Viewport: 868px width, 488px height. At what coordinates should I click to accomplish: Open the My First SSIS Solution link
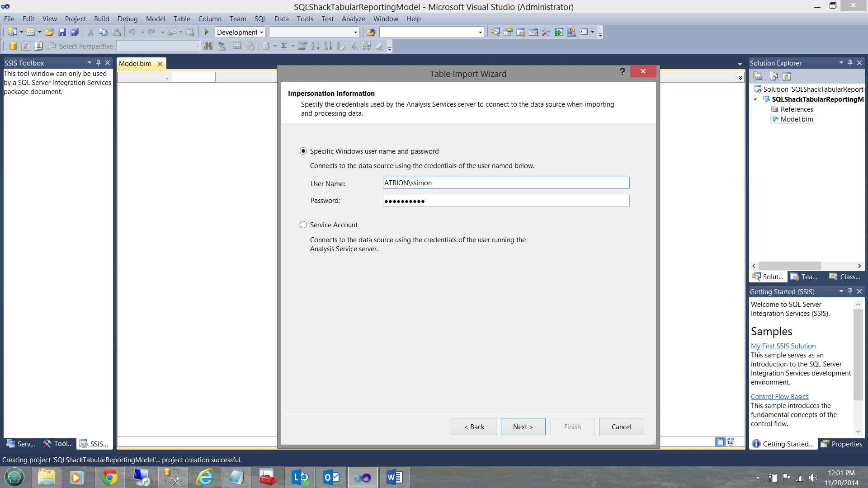tap(783, 346)
